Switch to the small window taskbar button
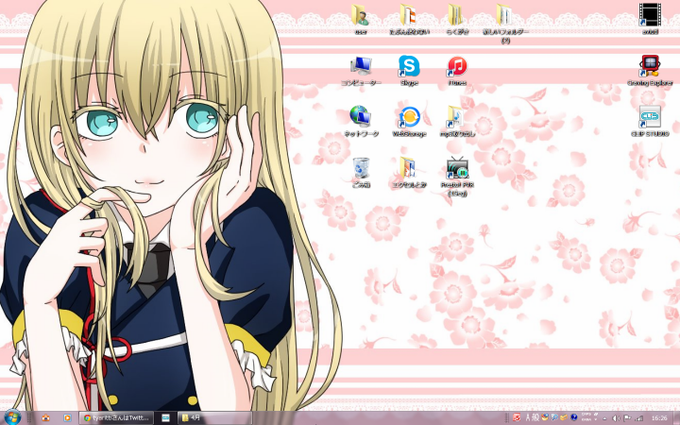The height and width of the screenshot is (425, 680). coord(166,418)
